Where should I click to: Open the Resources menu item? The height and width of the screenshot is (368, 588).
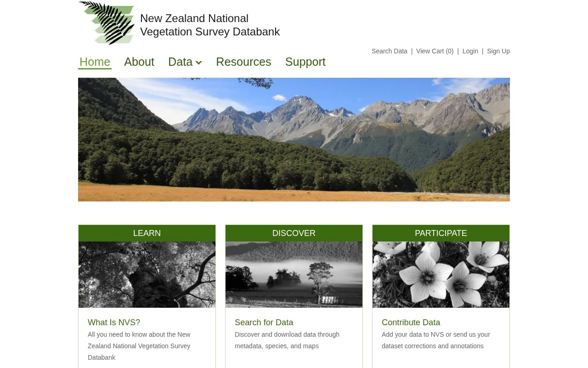(243, 62)
